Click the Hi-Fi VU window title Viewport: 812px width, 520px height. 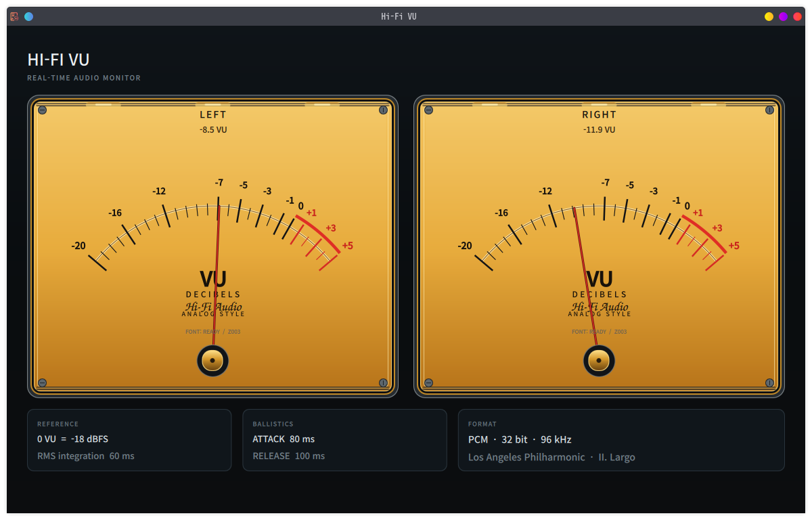pos(399,16)
